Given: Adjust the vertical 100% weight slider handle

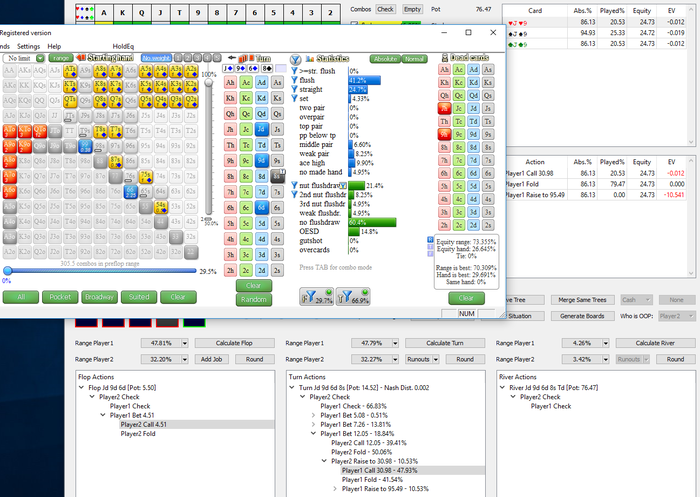Looking at the screenshot, I should point(208,83).
